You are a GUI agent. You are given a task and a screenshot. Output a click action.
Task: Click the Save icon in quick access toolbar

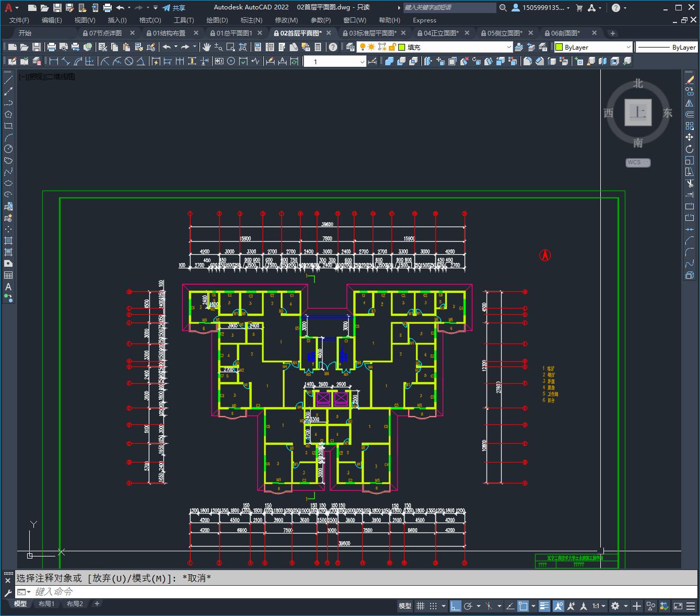point(57,7)
